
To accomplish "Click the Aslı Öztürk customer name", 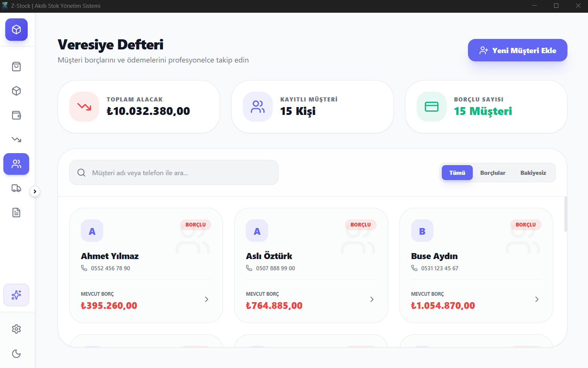I will [x=269, y=256].
